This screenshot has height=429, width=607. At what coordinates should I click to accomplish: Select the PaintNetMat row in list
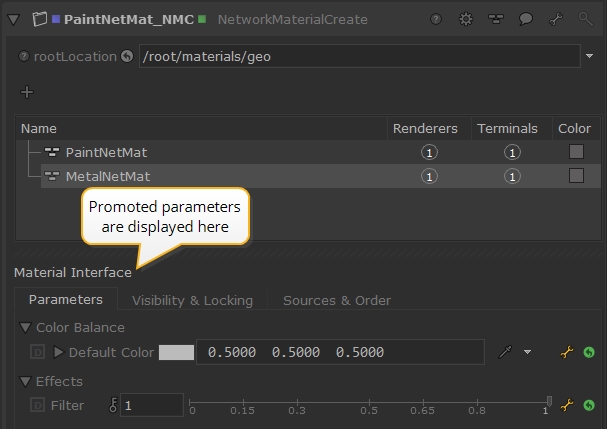tap(106, 153)
